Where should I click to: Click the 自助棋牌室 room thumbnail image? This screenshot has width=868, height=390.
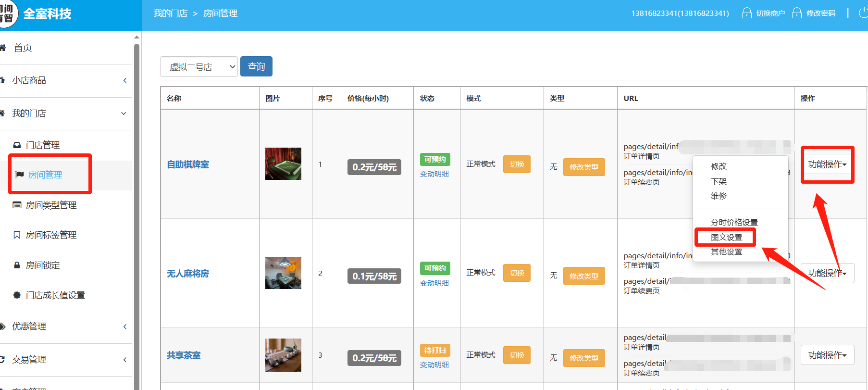(x=283, y=164)
